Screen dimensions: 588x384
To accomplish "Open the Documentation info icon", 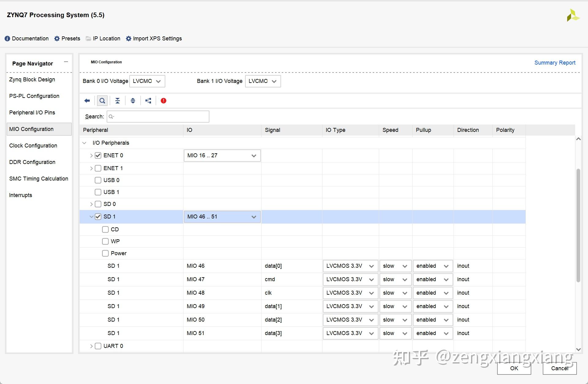I will coord(7,39).
